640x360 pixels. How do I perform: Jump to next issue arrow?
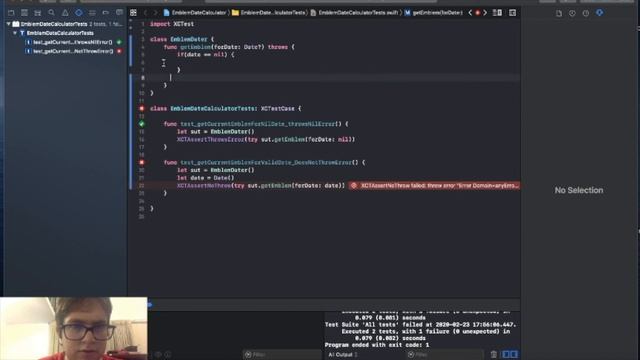point(485,13)
